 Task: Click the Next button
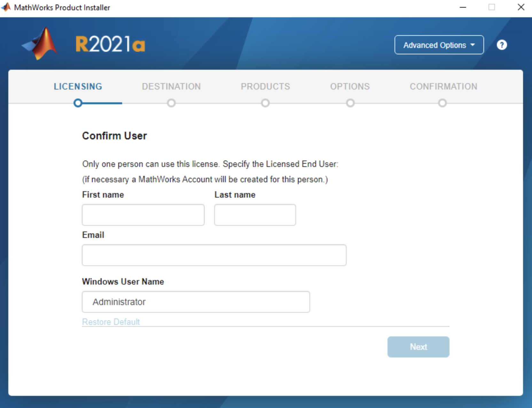click(x=419, y=347)
